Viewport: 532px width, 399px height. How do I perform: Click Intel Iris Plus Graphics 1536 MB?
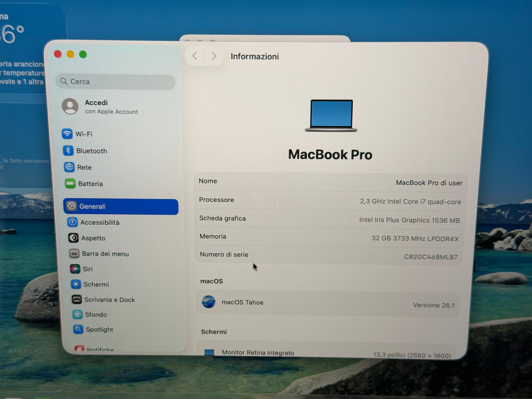click(409, 220)
